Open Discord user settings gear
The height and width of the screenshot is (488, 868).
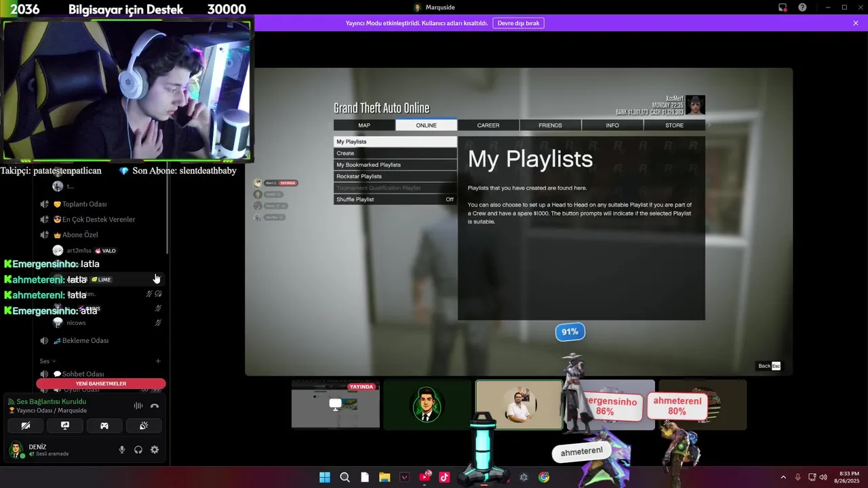coord(155,449)
